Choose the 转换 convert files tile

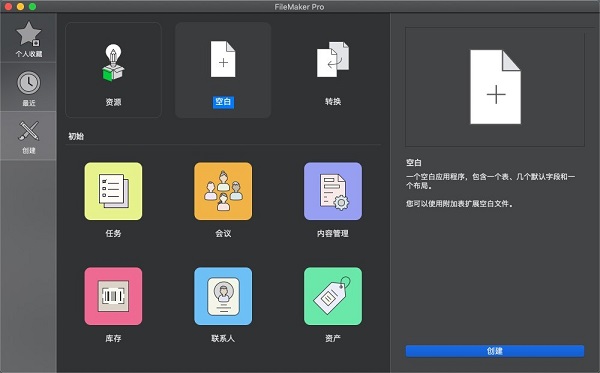click(x=333, y=70)
